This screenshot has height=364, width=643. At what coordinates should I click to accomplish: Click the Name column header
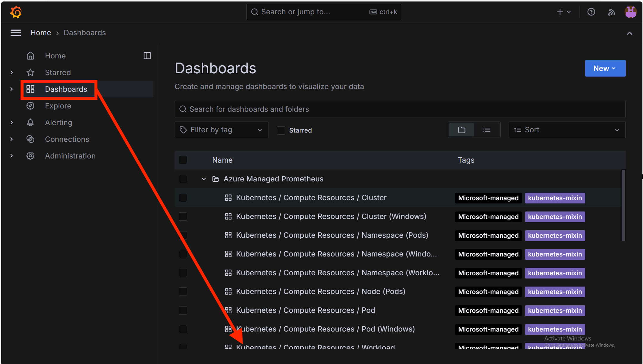pyautogui.click(x=222, y=160)
